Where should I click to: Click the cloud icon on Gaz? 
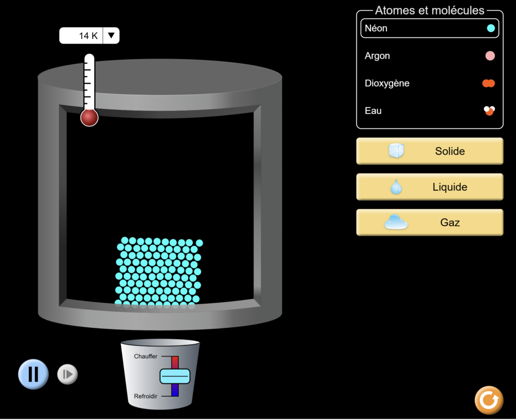(x=396, y=222)
